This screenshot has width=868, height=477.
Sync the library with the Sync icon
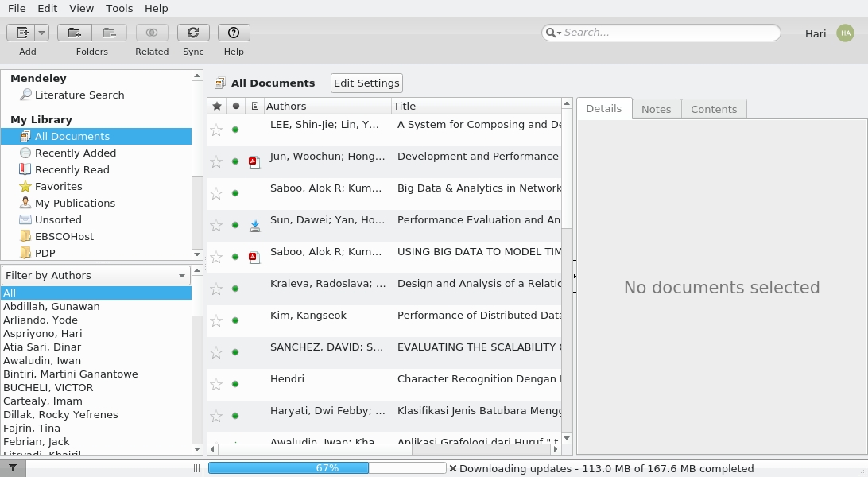(193, 32)
